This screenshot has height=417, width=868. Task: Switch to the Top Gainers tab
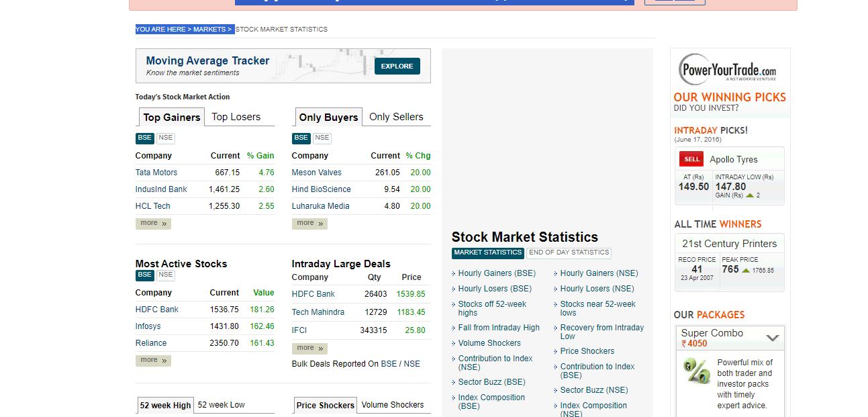pos(171,117)
